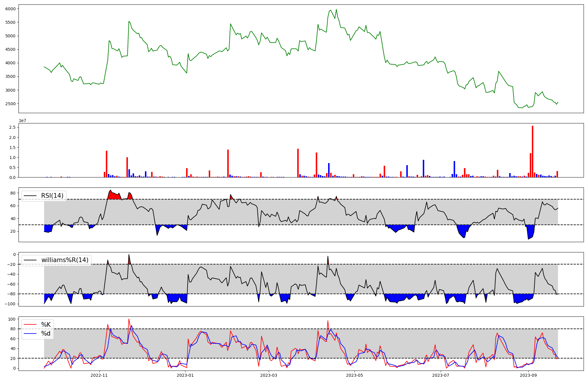Click the 2.5 volume axis tick label
The height and width of the screenshot is (382, 588).
click(x=12, y=127)
